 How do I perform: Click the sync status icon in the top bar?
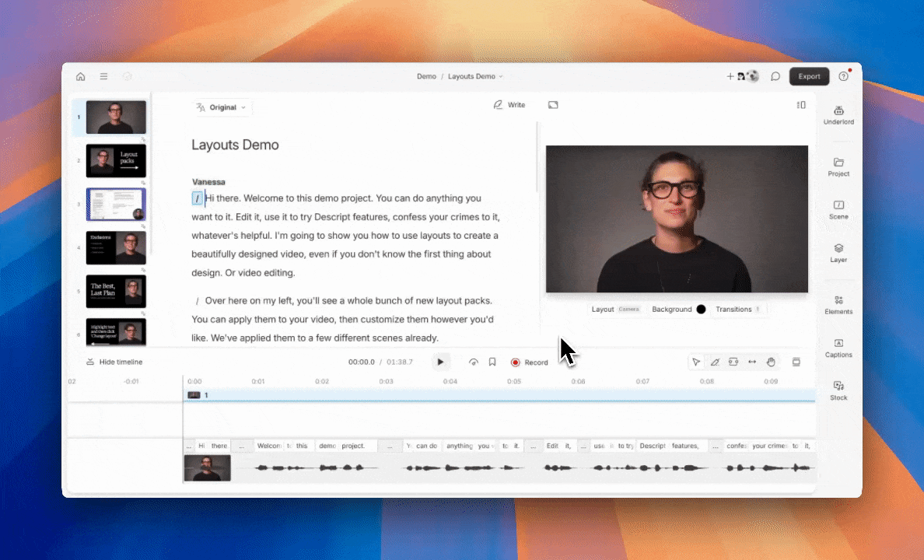pos(127,77)
